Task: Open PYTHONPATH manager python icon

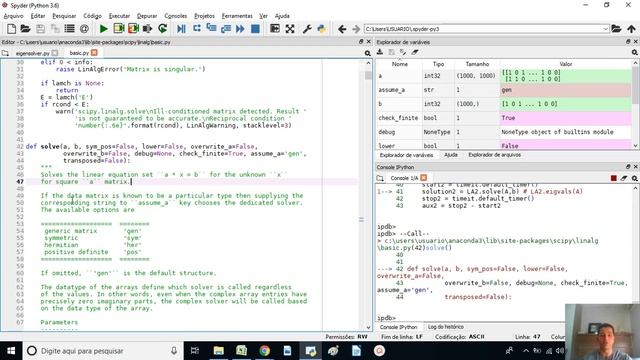Action: tap(322, 29)
